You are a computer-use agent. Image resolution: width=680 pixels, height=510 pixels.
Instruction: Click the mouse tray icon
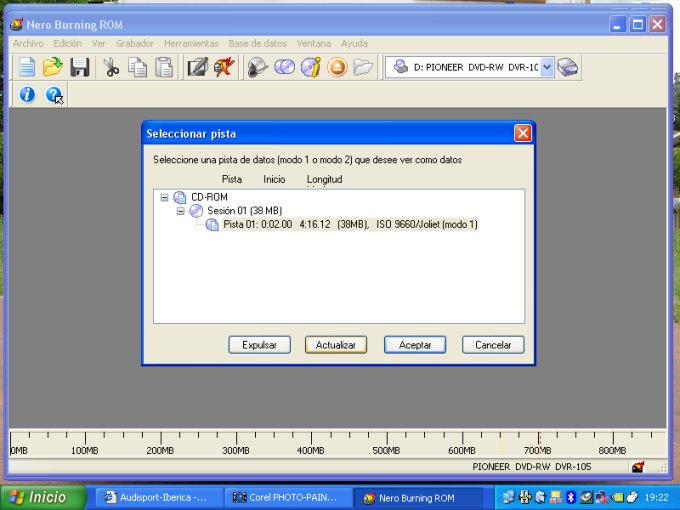633,497
